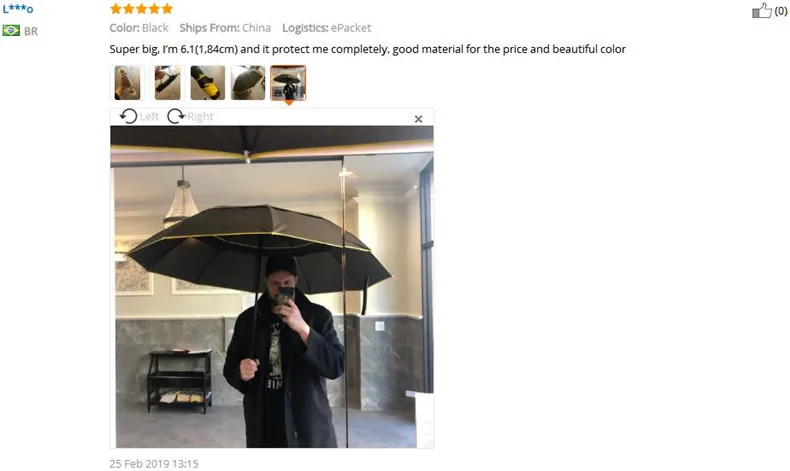This screenshot has width=790, height=471.
Task: Click the BR country code text
Action: point(31,31)
